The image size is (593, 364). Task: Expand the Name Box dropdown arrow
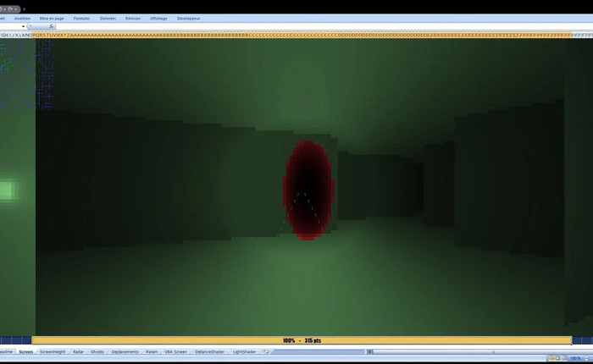click(23, 26)
